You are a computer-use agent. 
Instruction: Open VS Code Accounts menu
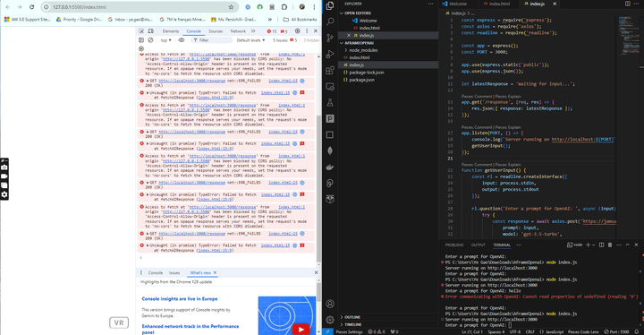point(330,304)
